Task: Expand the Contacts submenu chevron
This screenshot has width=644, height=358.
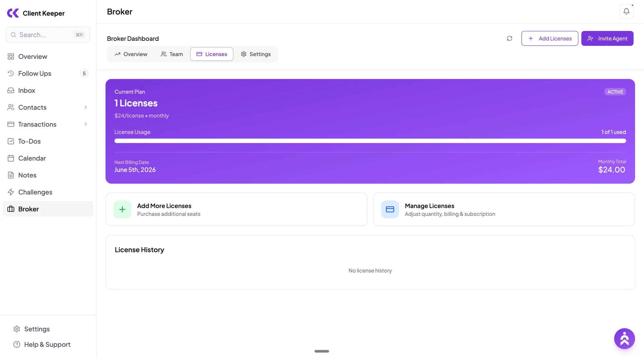Action: 86,107
